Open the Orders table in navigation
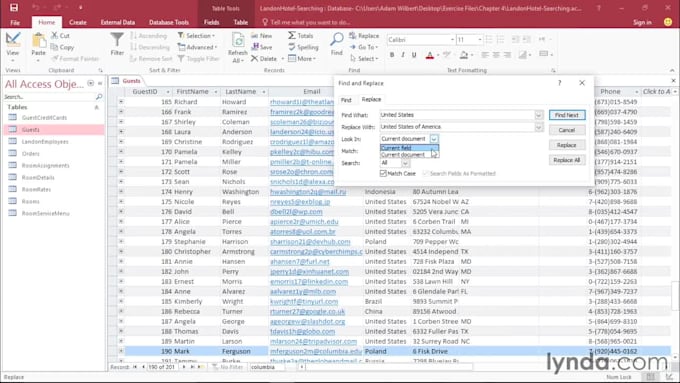 [31, 154]
